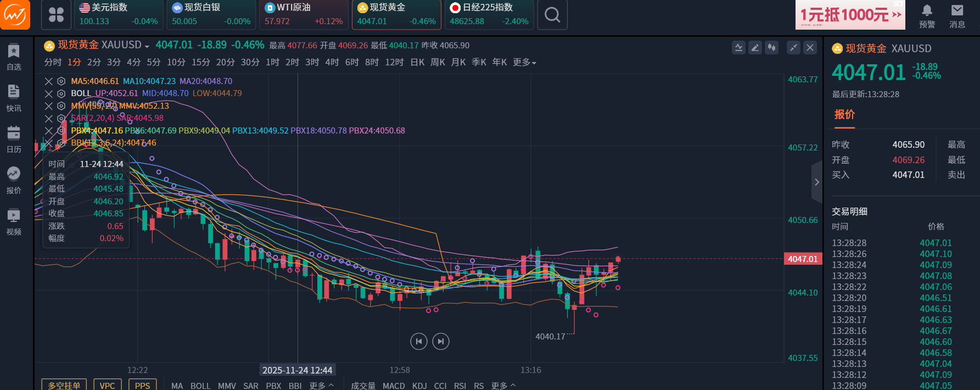Remove the MA indicator with its X

tap(49, 81)
